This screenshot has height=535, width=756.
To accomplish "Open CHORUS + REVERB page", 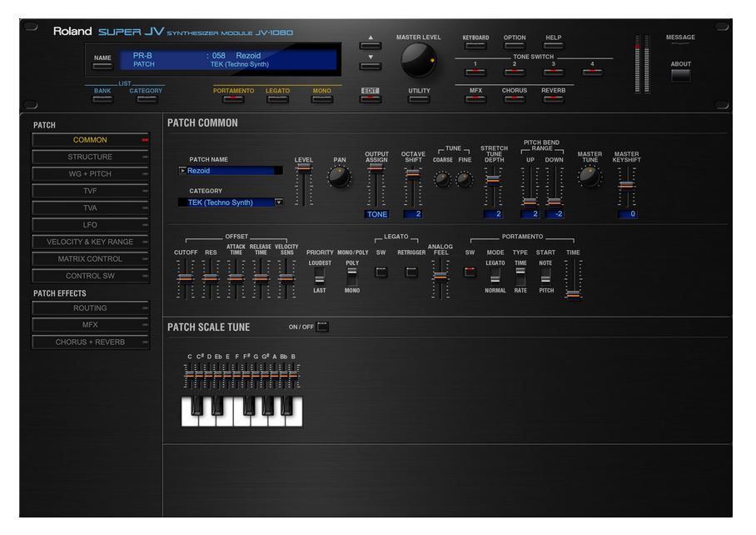I will (91, 342).
